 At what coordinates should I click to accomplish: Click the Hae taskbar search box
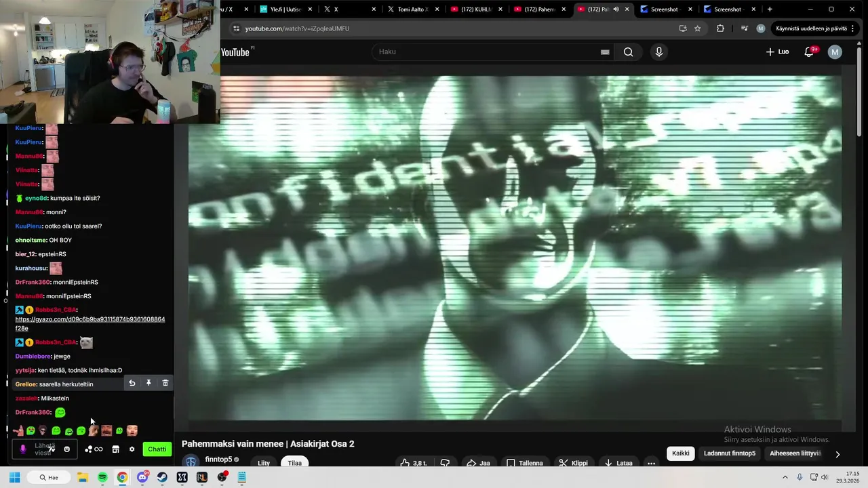click(50, 477)
